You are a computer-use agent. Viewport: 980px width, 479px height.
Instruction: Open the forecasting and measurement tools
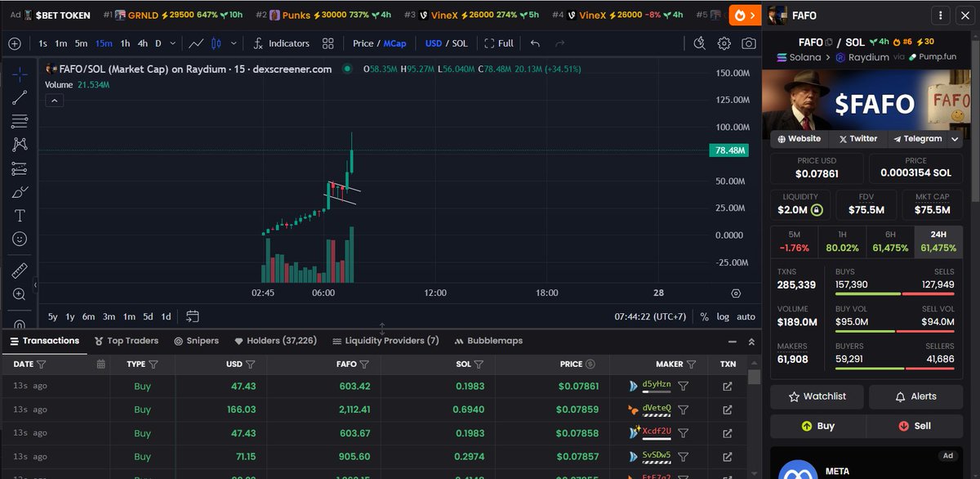pyautogui.click(x=20, y=169)
